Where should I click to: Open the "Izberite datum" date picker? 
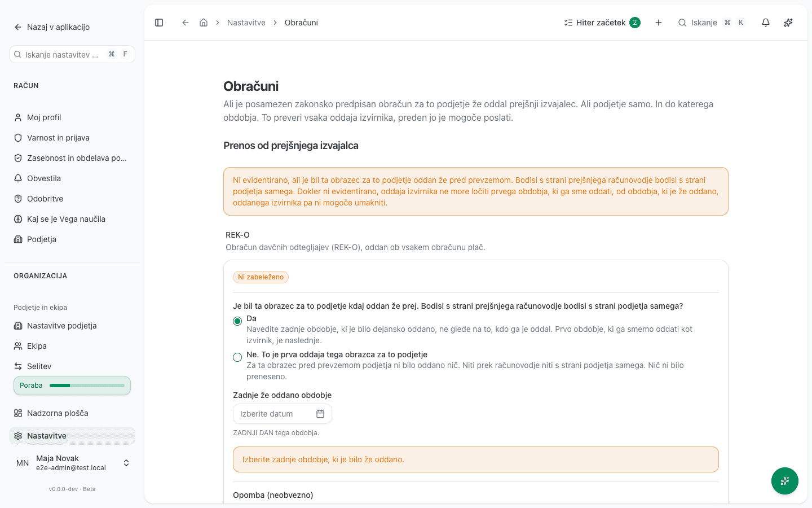point(283,414)
